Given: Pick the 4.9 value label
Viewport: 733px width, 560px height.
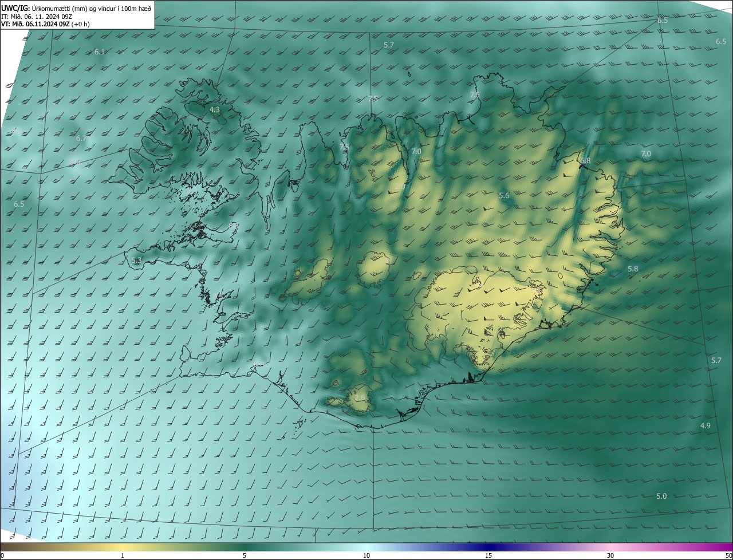Looking at the screenshot, I should point(706,426).
